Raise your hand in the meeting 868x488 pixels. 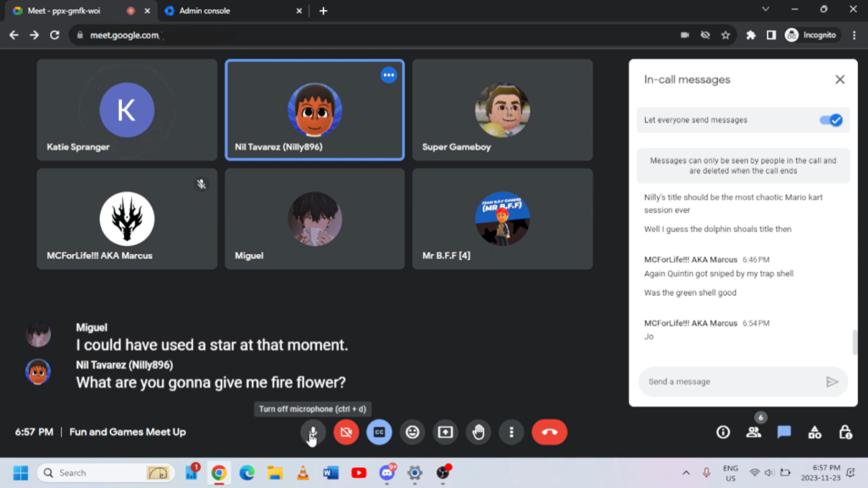[x=478, y=432]
